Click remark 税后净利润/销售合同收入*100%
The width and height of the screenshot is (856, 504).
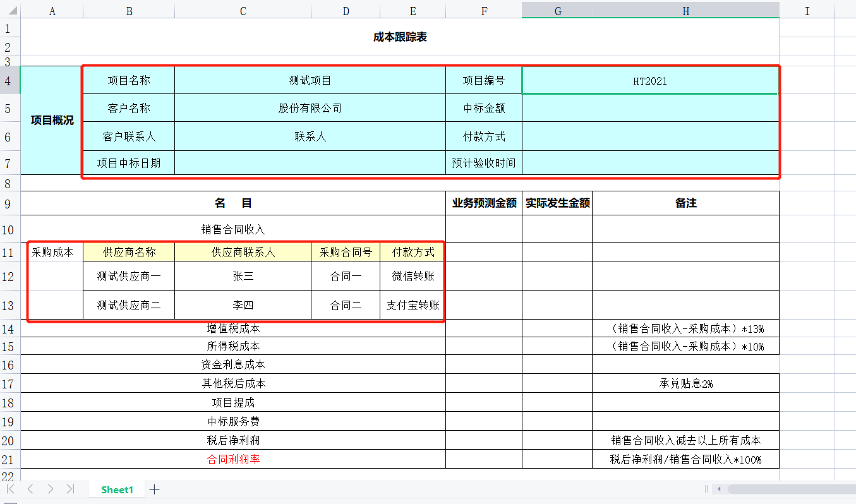pos(686,459)
